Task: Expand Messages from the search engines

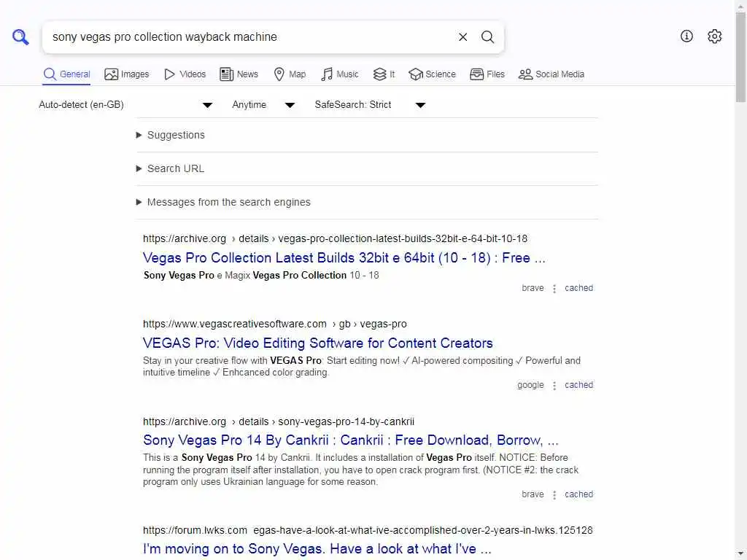Action: point(367,202)
